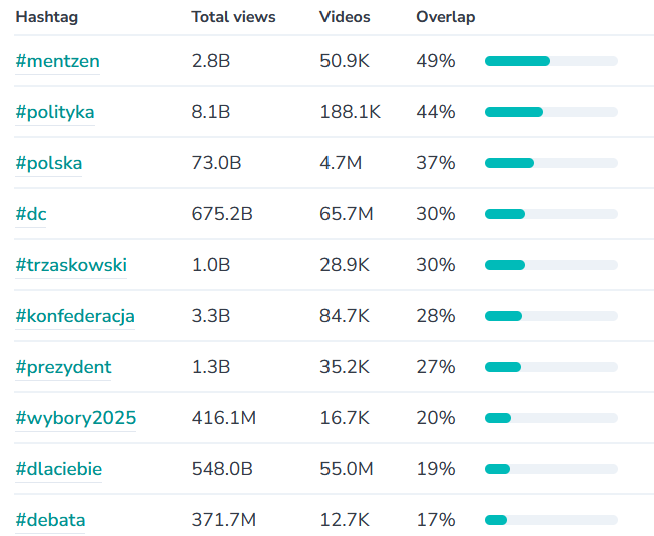The width and height of the screenshot is (654, 536).
Task: Open the #dlaciebie hashtag link
Action: (x=59, y=469)
